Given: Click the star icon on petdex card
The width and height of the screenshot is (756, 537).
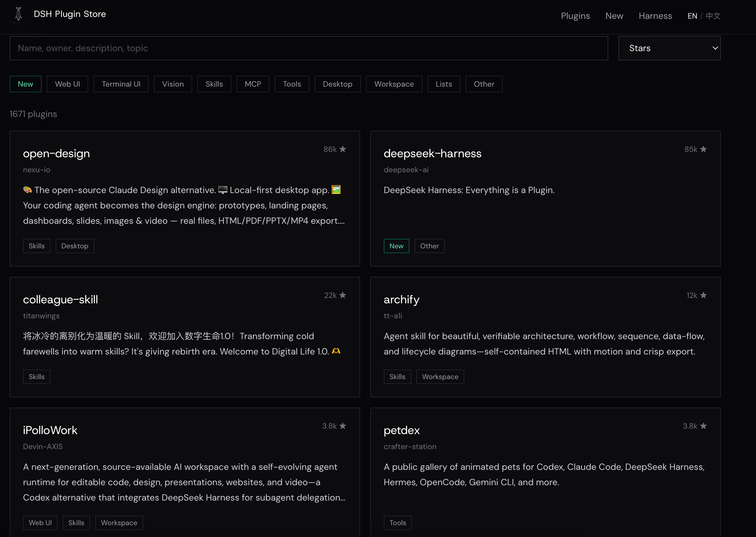Looking at the screenshot, I should pyautogui.click(x=704, y=426).
